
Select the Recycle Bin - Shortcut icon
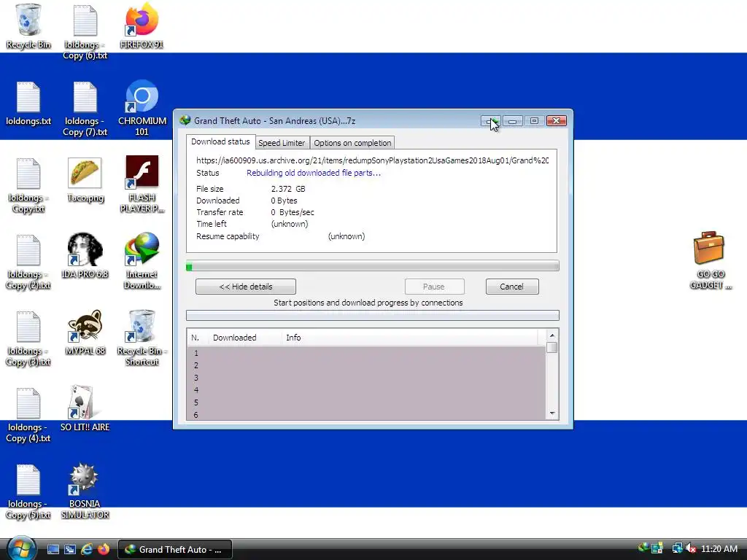click(x=142, y=338)
